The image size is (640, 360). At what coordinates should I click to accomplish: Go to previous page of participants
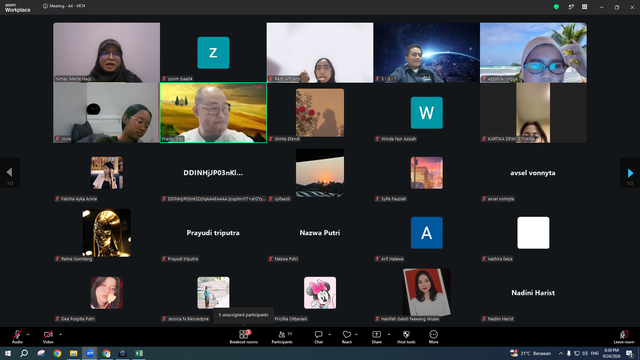point(10,173)
